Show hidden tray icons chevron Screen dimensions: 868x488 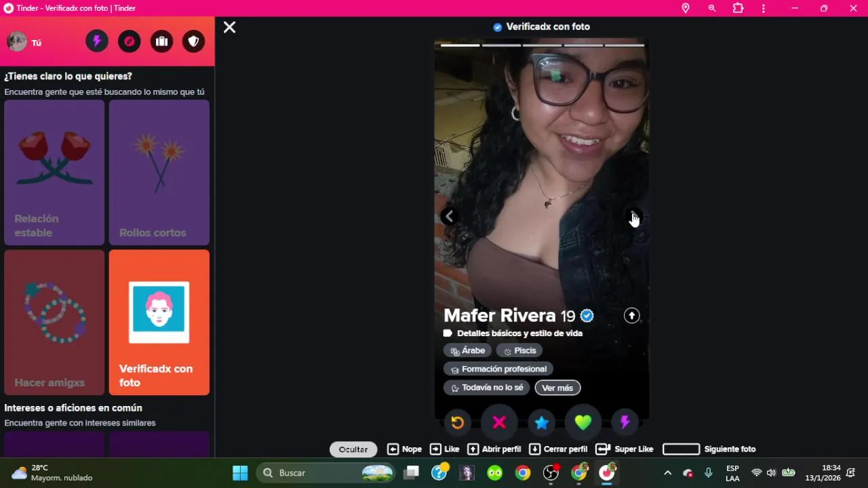[x=667, y=473]
